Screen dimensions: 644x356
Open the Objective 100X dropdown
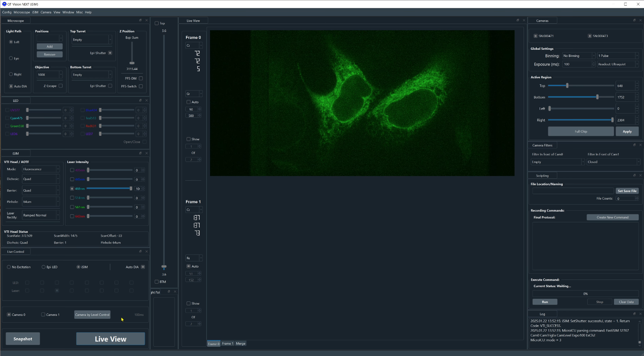click(x=50, y=75)
